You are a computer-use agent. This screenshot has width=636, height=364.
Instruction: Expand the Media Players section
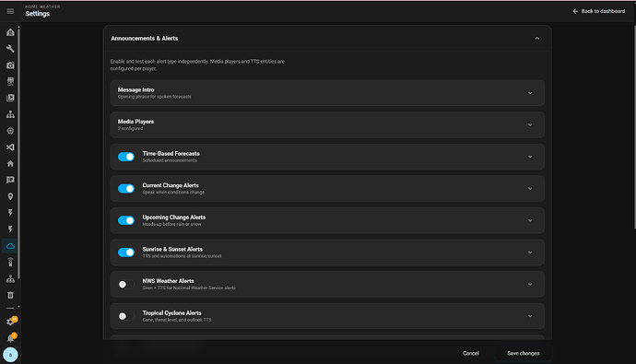pos(327,124)
